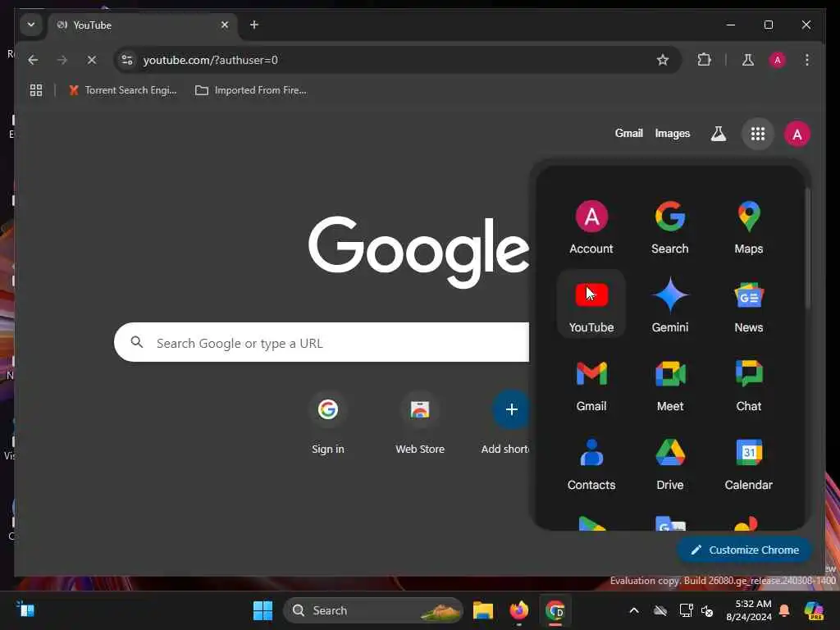Open Contacts from the apps panel
Screen dimensions: 840x630
pos(591,463)
